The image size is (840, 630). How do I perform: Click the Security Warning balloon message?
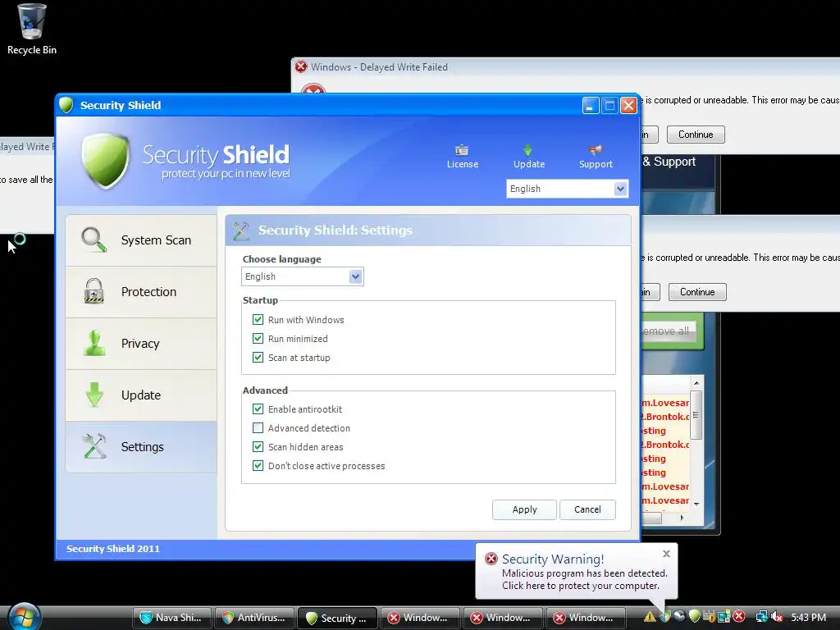click(584, 580)
